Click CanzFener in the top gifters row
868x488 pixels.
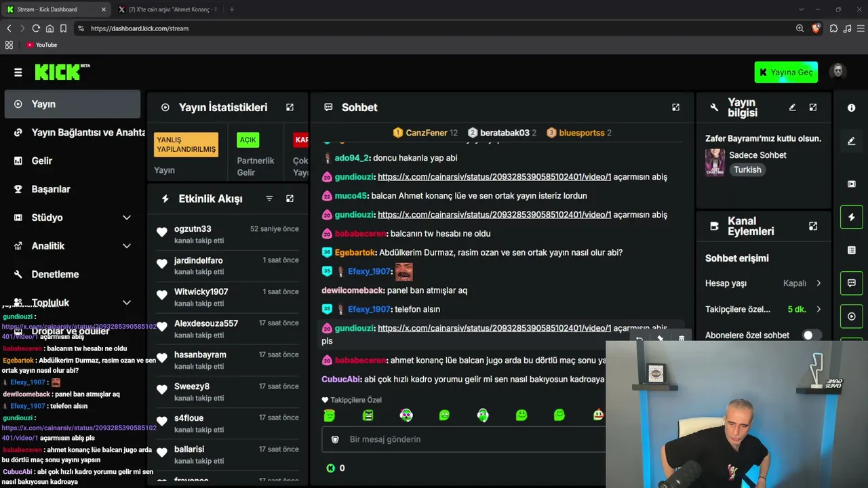(426, 133)
